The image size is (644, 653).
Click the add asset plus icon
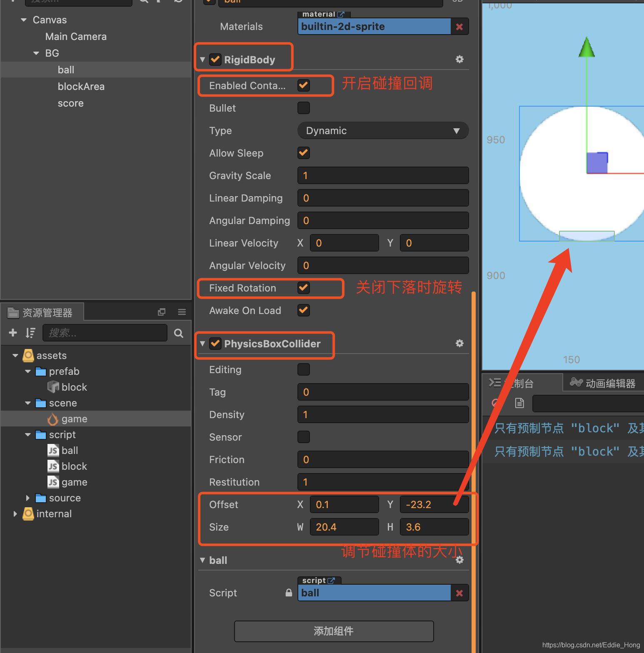click(x=13, y=333)
